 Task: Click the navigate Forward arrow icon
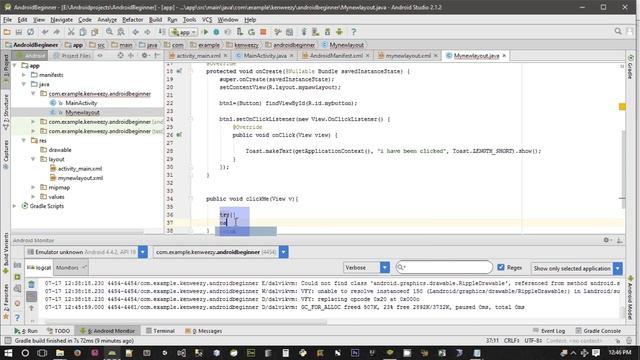coord(147,32)
